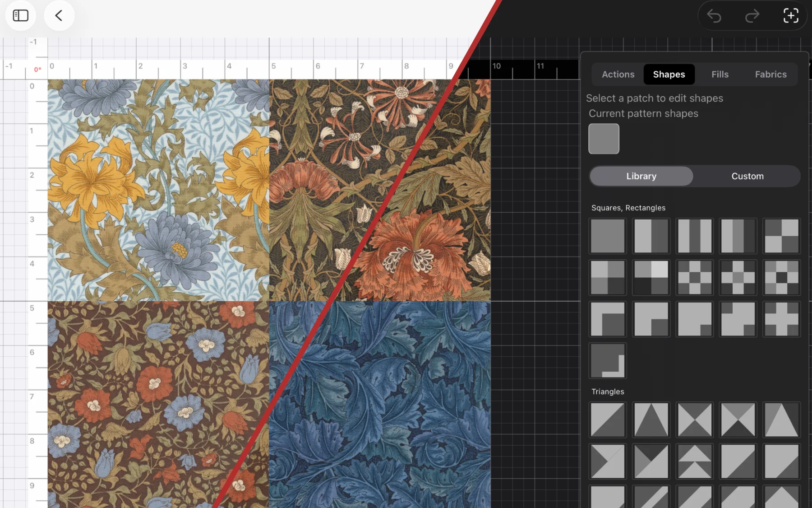
Task: Pick the light-dark-light three-stripe shape
Action: tap(695, 236)
